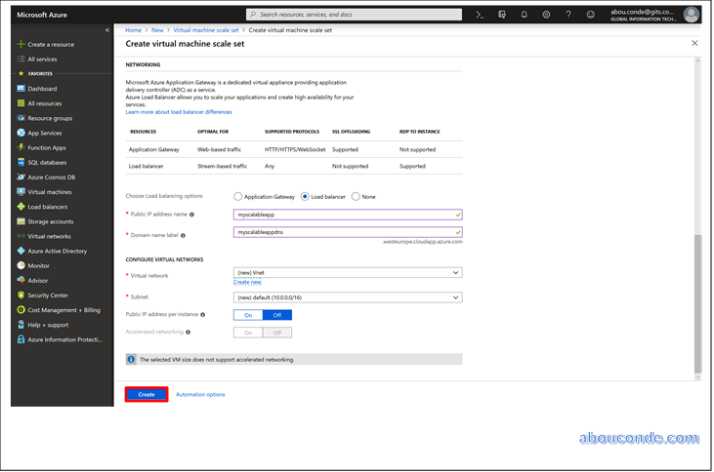714x472 pixels.
Task: Open the portal settings gear
Action: click(546, 15)
